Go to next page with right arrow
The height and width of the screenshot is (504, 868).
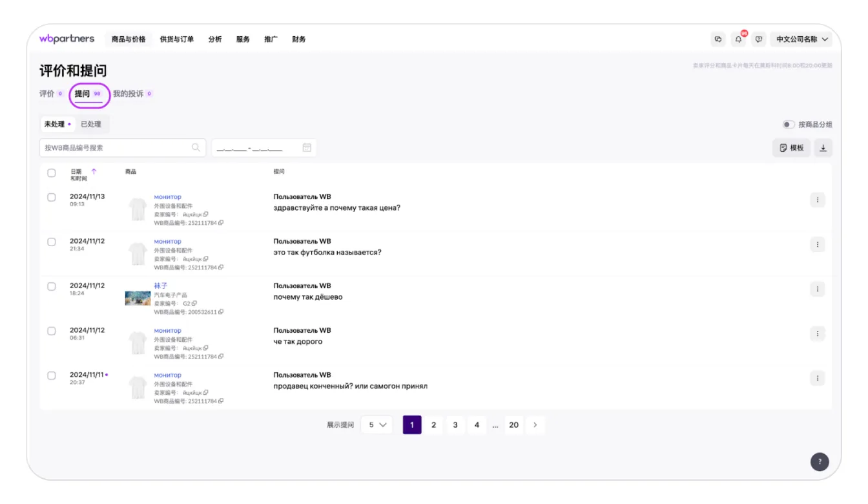(x=535, y=425)
